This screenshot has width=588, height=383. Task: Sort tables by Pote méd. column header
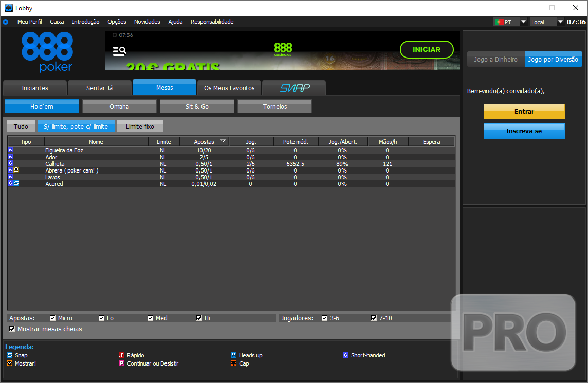click(x=296, y=142)
